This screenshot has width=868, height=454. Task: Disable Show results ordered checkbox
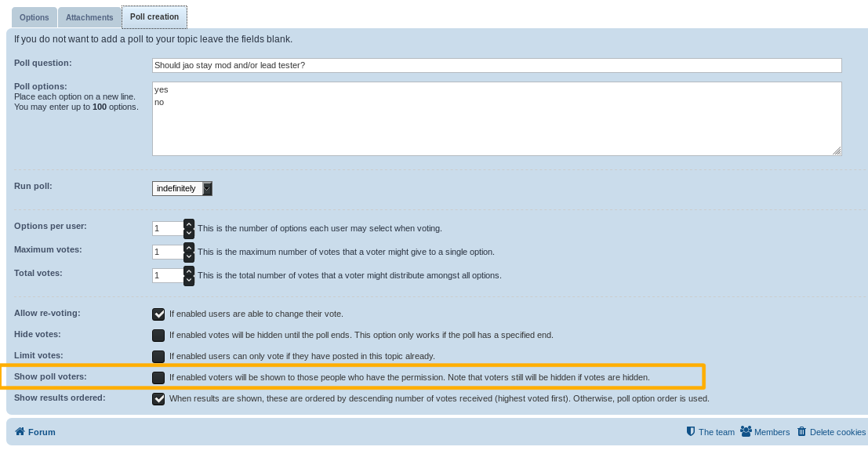point(158,399)
